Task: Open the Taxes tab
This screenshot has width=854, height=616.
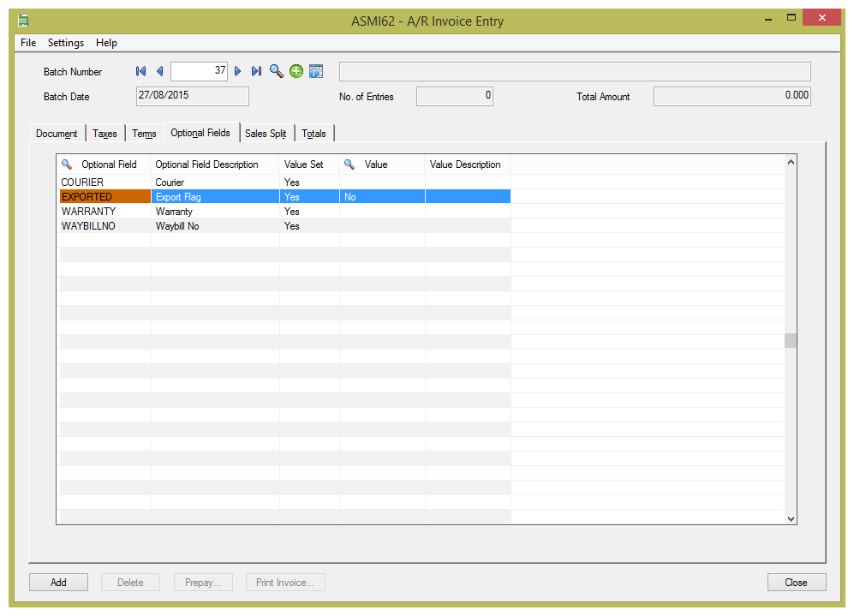Action: point(105,134)
